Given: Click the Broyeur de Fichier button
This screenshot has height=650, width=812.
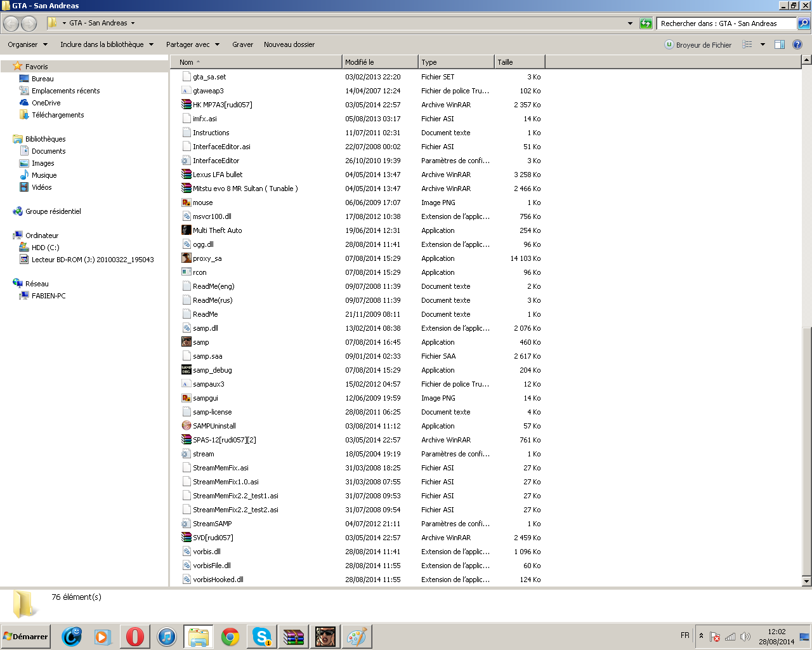Looking at the screenshot, I should 698,44.
